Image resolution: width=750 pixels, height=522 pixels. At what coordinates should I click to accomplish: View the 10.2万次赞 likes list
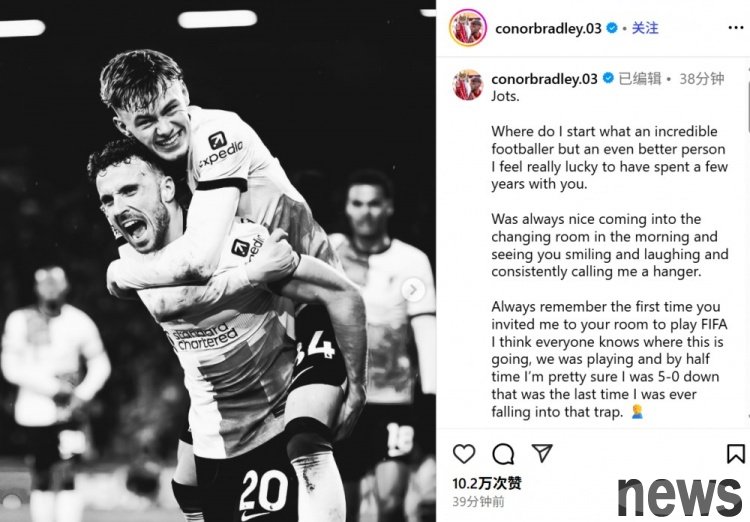tap(487, 483)
